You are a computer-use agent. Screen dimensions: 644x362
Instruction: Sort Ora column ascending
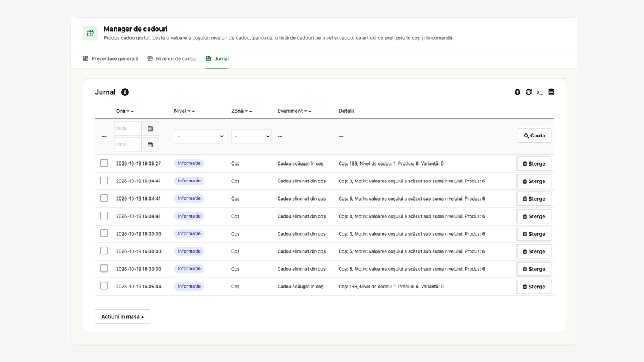(132, 111)
